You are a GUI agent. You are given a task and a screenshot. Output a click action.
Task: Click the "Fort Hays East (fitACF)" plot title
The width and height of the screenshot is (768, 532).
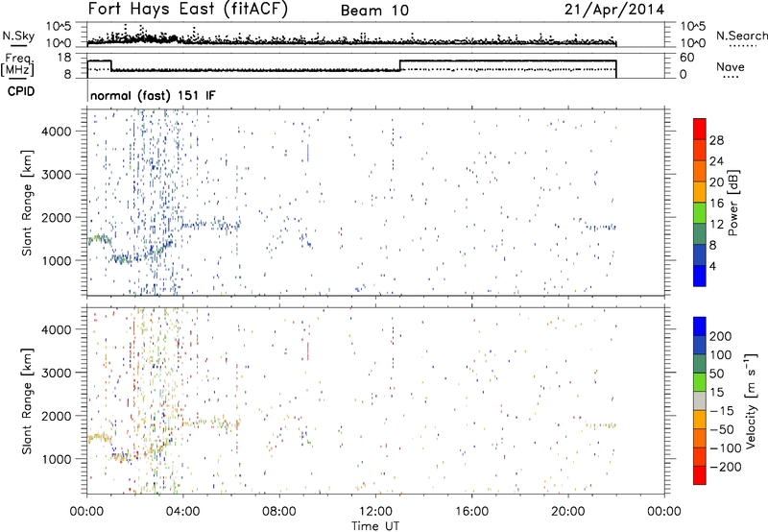188,10
